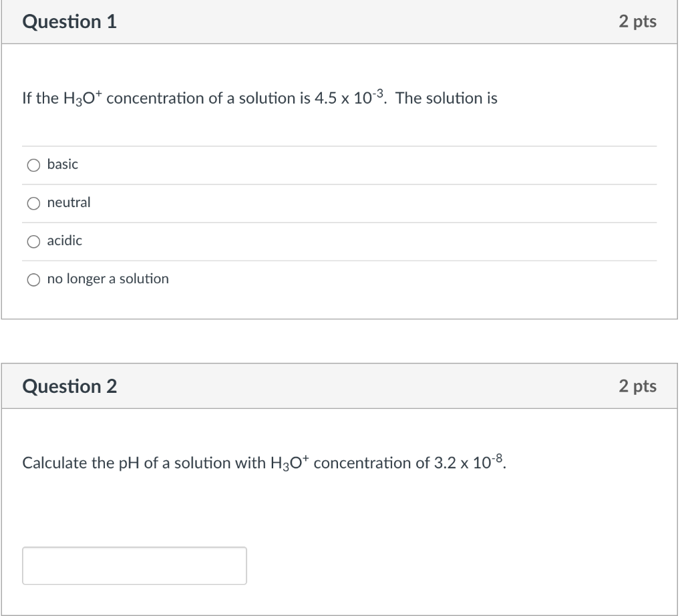Click the "Calculate the pH" text

(76, 463)
